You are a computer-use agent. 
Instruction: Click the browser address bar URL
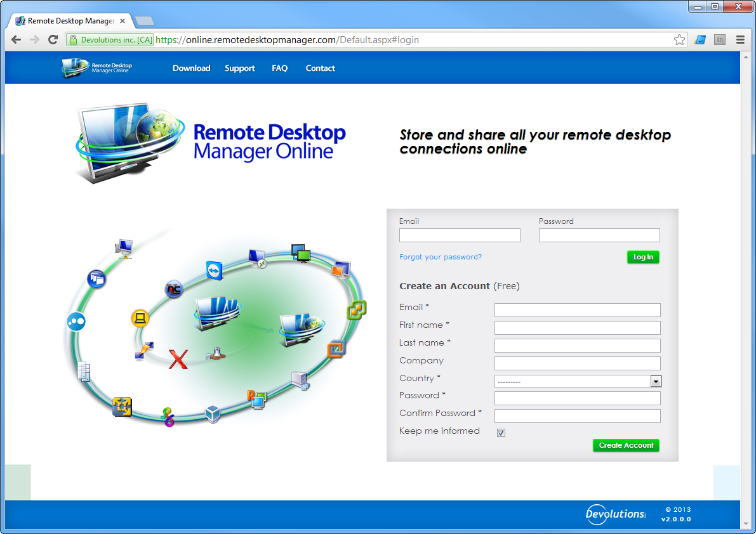(x=288, y=40)
